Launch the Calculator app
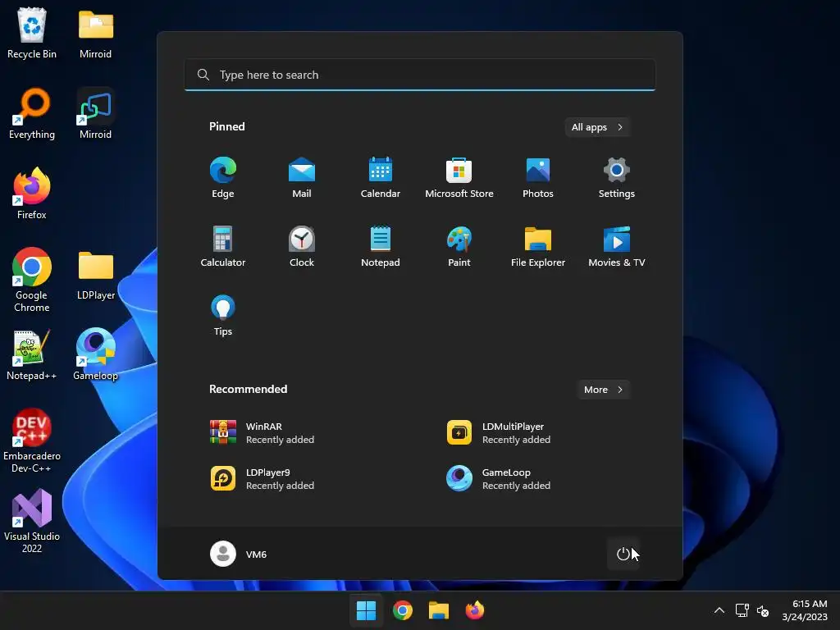The width and height of the screenshot is (840, 630). click(x=223, y=246)
